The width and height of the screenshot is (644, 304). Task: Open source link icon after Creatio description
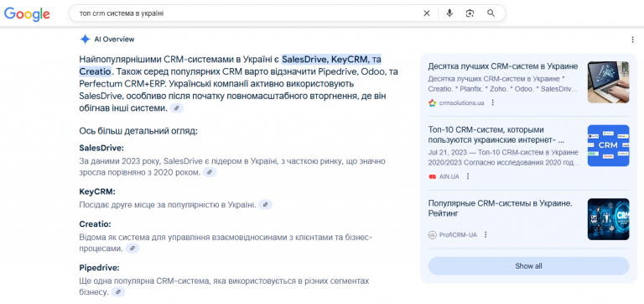coord(132,249)
